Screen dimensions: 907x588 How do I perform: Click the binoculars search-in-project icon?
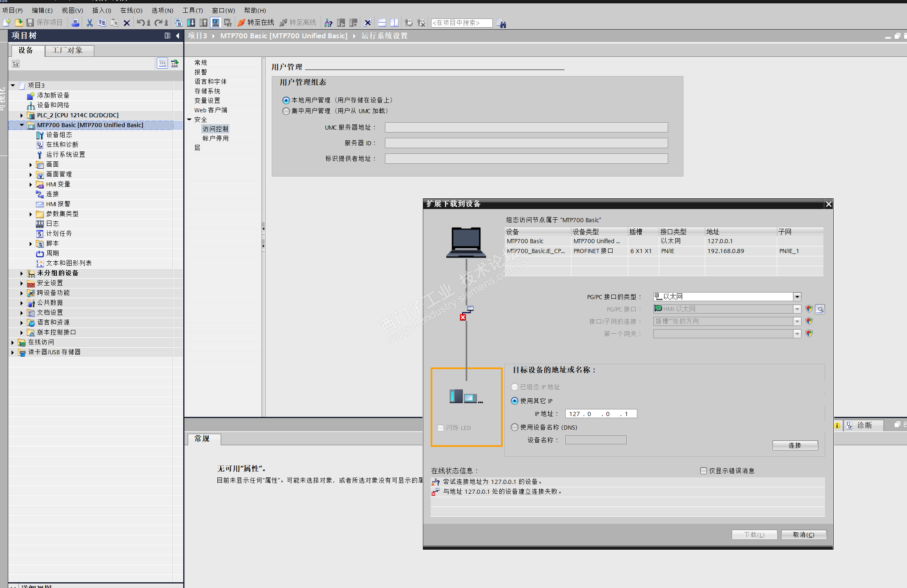(x=501, y=23)
